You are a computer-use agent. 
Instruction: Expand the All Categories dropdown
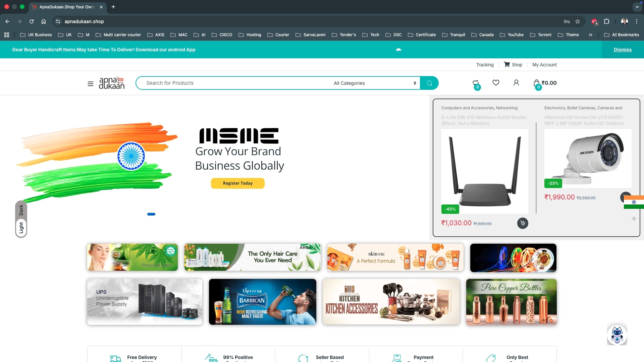(375, 83)
